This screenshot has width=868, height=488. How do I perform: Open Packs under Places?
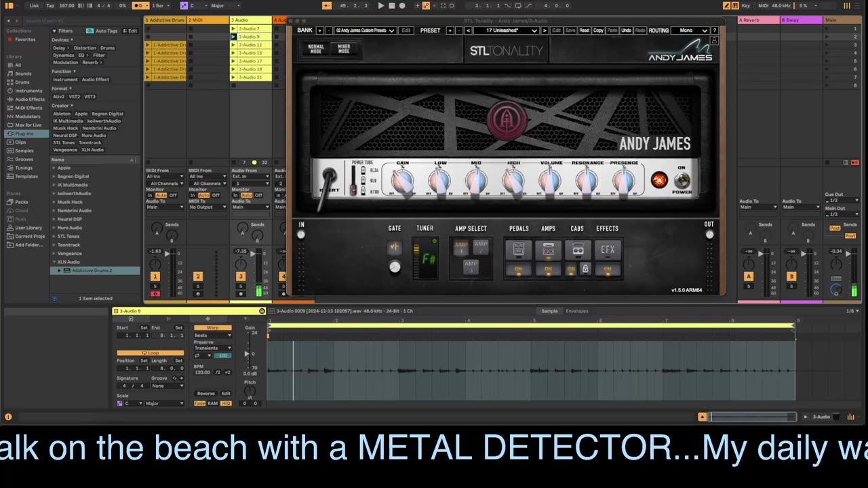(22, 202)
